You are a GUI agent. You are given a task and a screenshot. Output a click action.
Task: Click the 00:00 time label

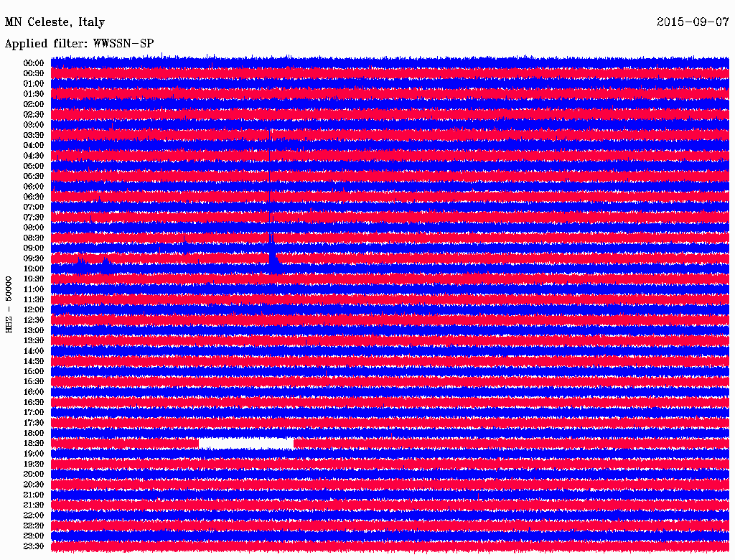tap(34, 63)
